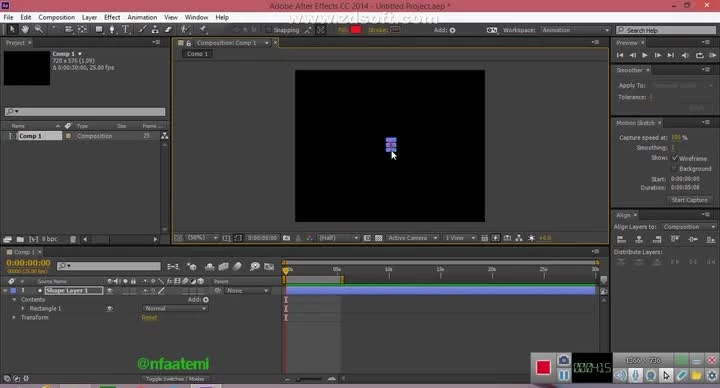The height and width of the screenshot is (388, 720).
Task: Click the Stroke color swatch
Action: click(394, 30)
